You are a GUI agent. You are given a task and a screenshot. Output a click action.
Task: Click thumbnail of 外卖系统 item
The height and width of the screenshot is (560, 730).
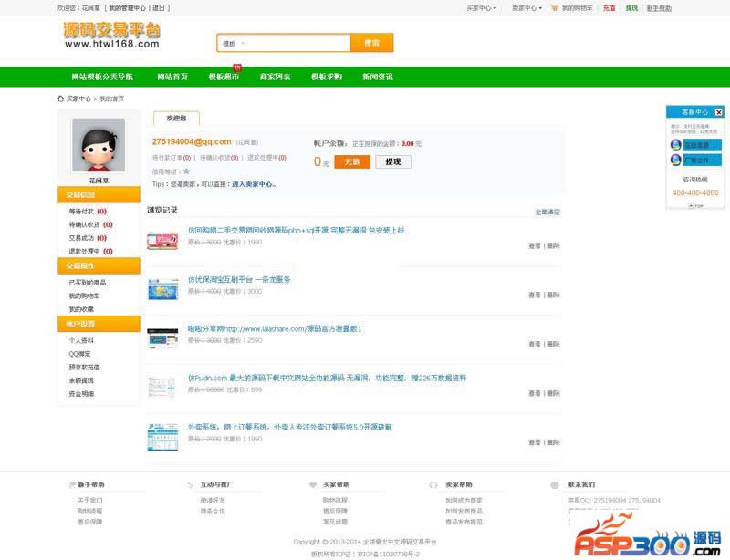(162, 437)
